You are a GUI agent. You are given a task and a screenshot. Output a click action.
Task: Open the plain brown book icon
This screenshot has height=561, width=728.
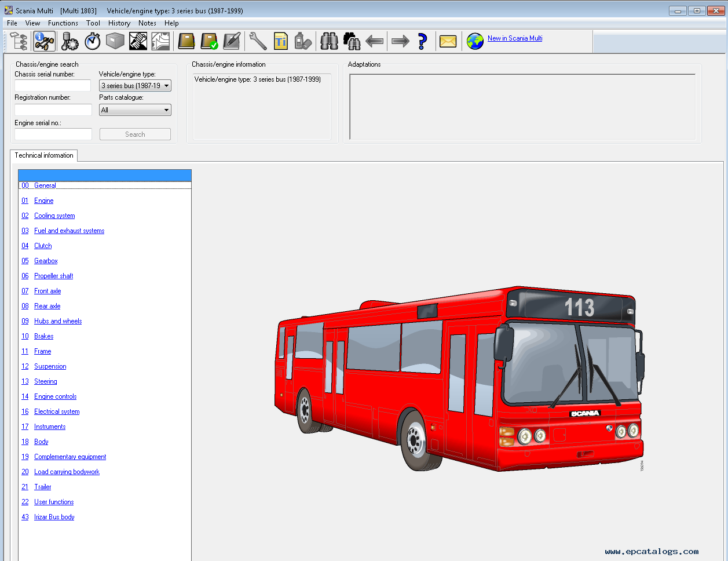186,41
